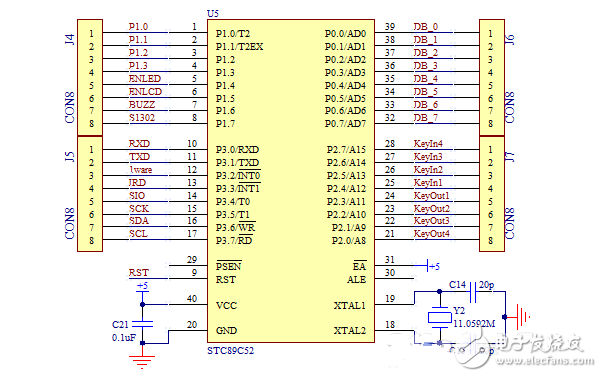The image size is (602, 377).
Task: Click the red ground symbol below C21
Action: 142,362
